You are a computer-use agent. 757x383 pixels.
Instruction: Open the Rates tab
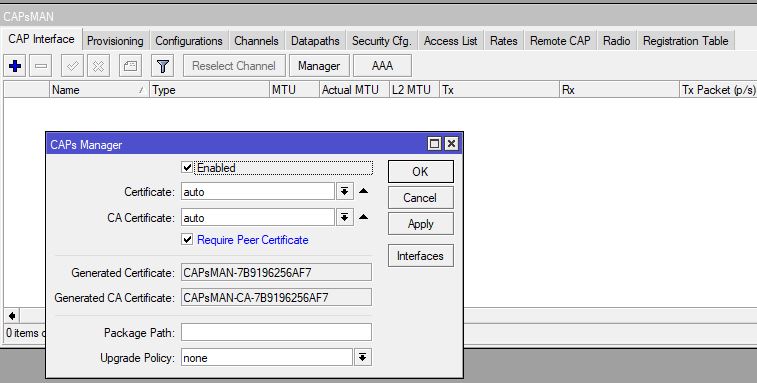[x=504, y=41]
